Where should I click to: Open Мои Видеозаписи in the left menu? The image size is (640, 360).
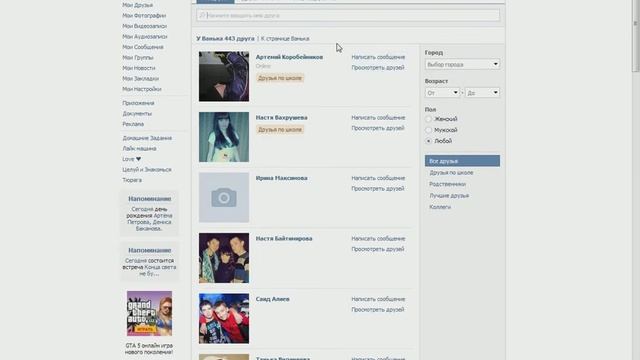[x=144, y=26]
